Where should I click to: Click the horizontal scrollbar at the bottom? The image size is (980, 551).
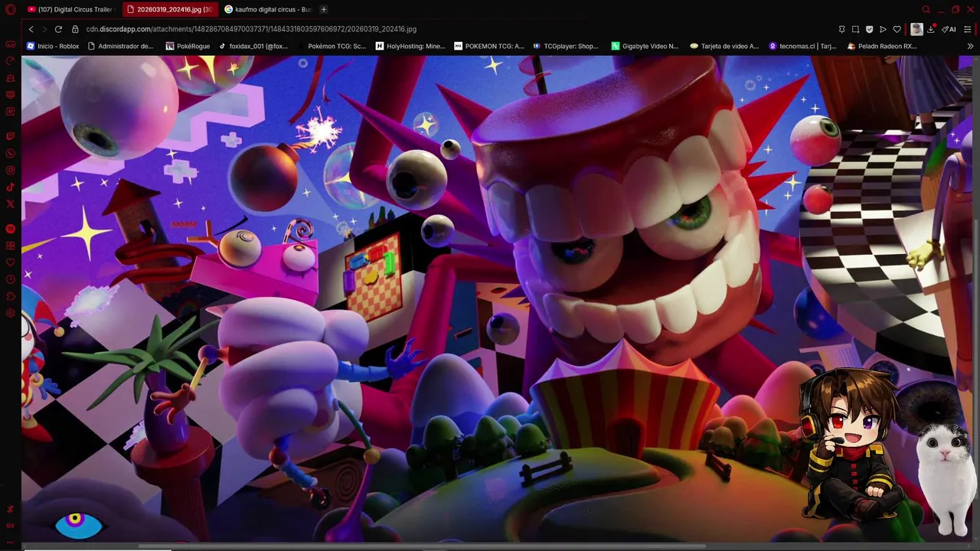click(421, 546)
